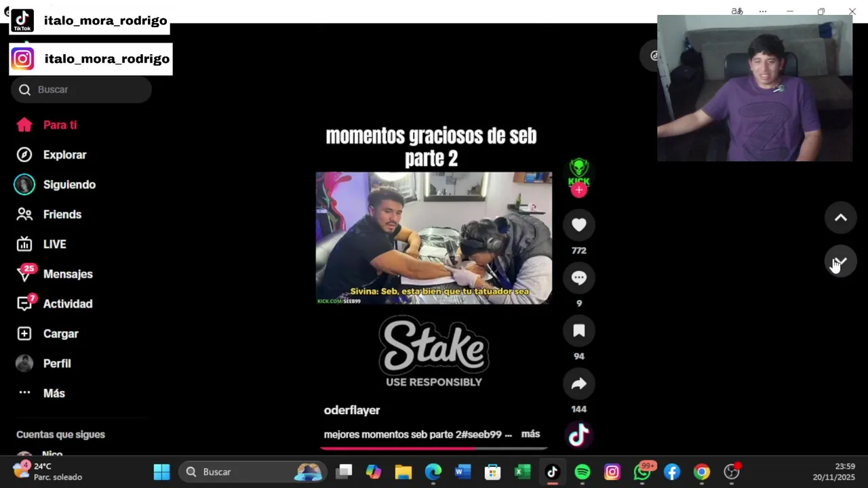Go to the Siguiendo feed
This screenshot has width=868, height=488.
click(56, 184)
